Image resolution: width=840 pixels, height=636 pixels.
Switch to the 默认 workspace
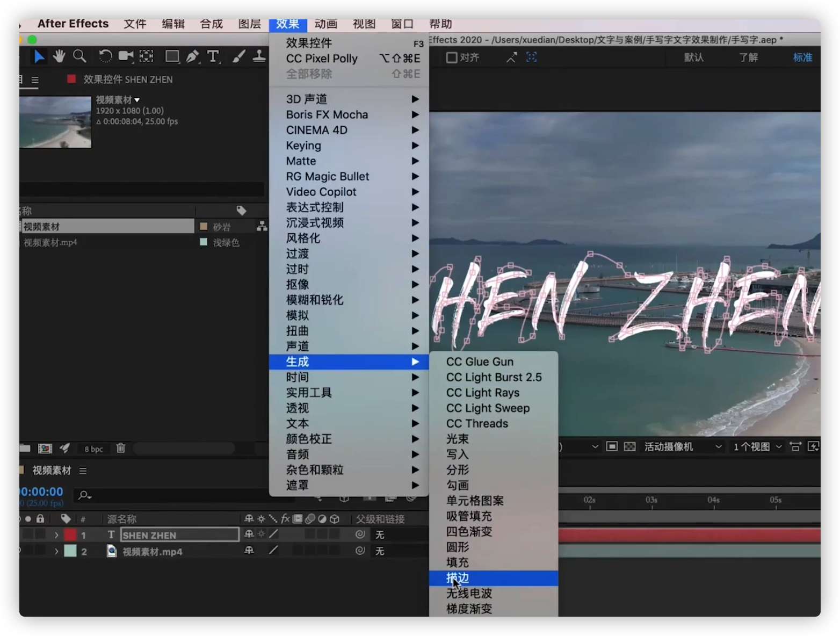(x=694, y=57)
